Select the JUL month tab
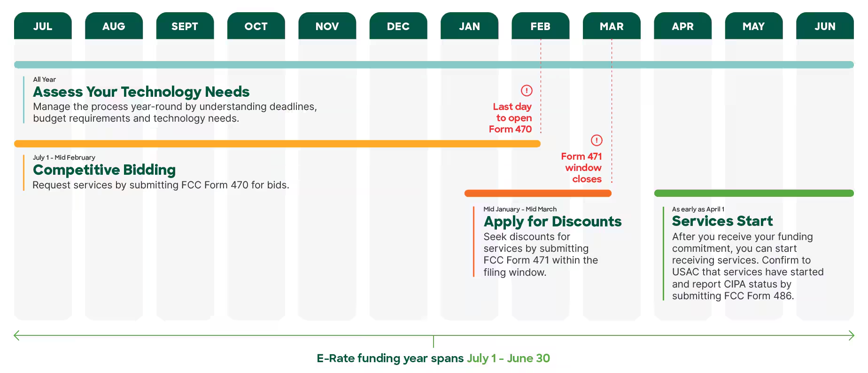The width and height of the screenshot is (868, 373). [43, 26]
